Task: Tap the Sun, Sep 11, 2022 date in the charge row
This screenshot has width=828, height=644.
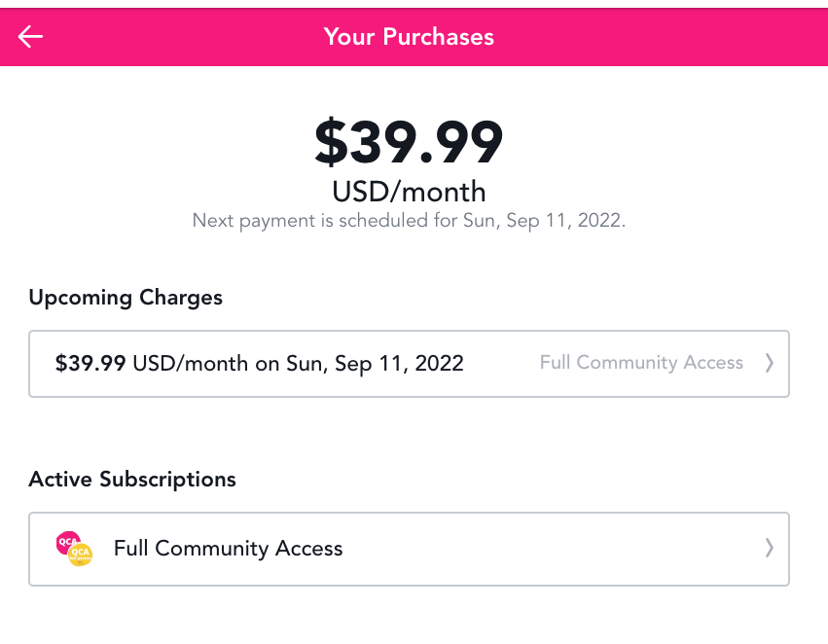Action: 375,364
